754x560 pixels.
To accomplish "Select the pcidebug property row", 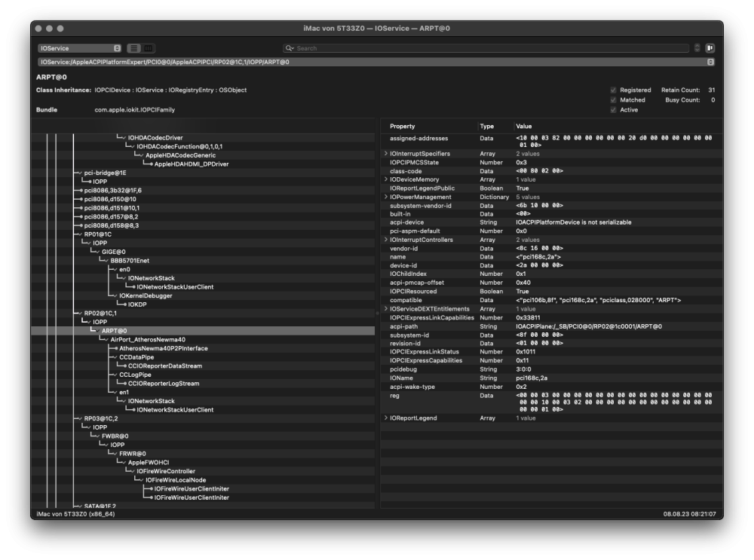I will point(552,369).
